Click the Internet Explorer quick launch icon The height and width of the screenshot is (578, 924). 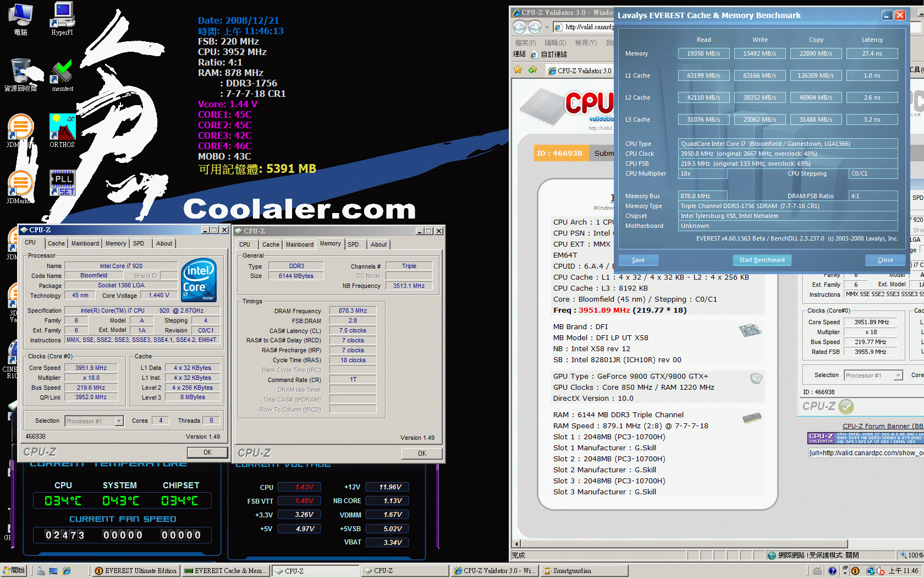(x=67, y=571)
